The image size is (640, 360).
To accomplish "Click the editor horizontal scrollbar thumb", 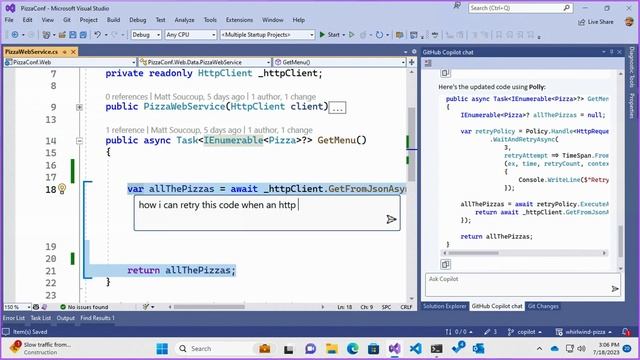I will click(x=209, y=307).
